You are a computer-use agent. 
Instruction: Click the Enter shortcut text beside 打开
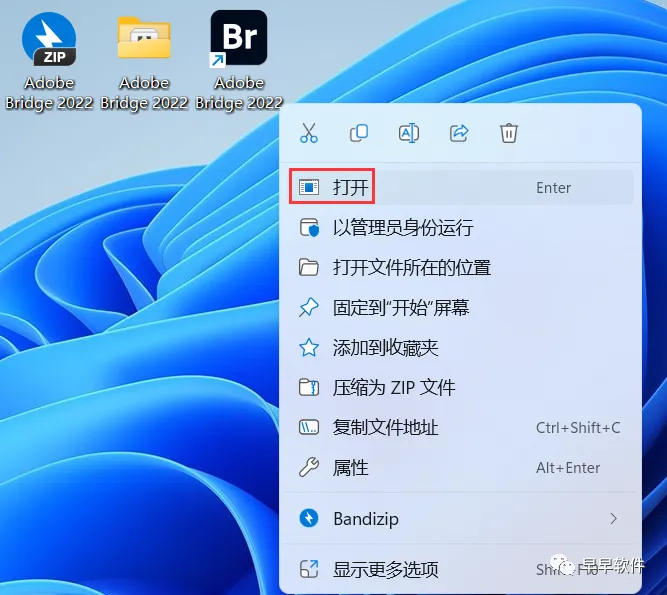[x=553, y=188]
